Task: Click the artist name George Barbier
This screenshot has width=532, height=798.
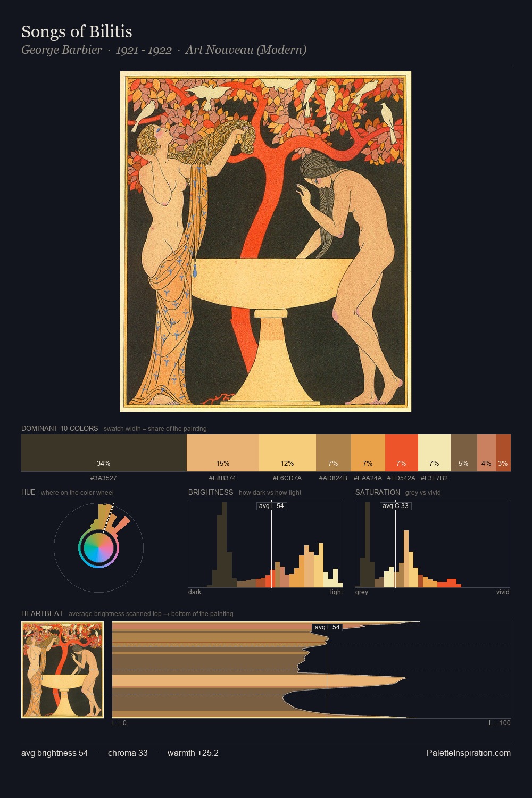Action: [62, 50]
